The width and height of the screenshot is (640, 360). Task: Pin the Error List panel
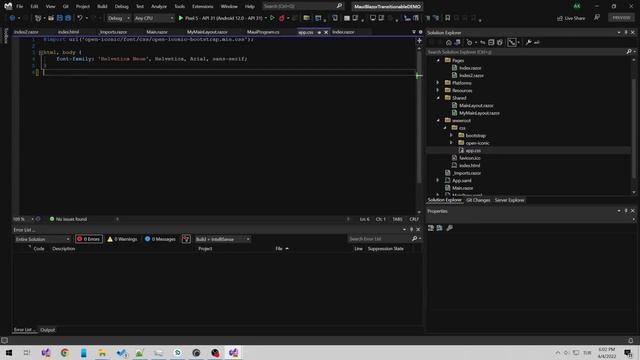(411, 230)
